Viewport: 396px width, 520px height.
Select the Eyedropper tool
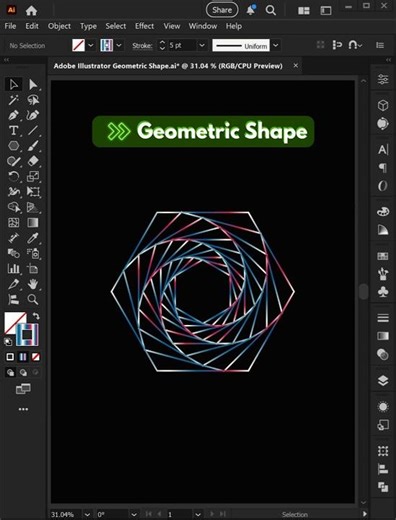point(33,238)
